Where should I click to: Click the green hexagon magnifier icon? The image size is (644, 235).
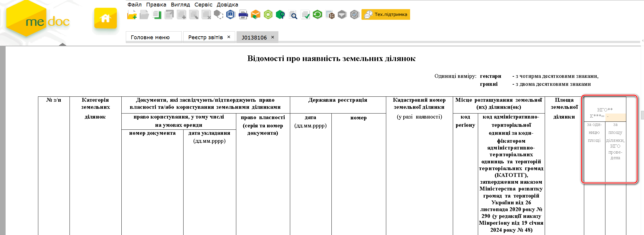click(x=280, y=14)
